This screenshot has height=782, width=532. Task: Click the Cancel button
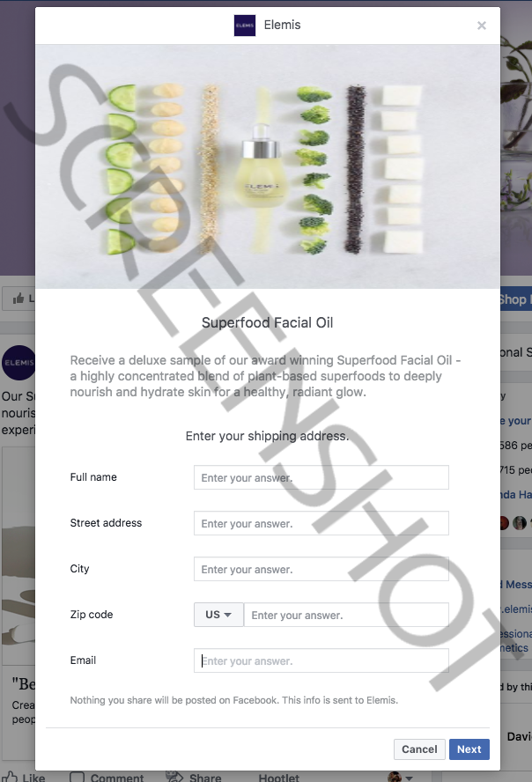coord(419,749)
